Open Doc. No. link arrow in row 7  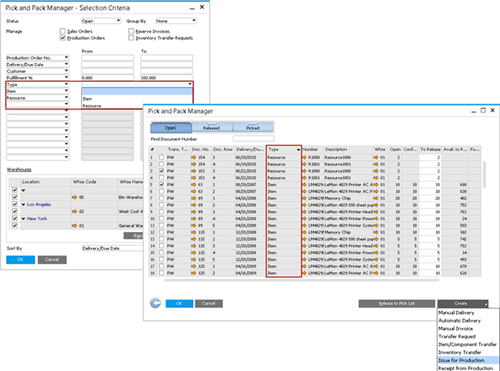coord(194,198)
